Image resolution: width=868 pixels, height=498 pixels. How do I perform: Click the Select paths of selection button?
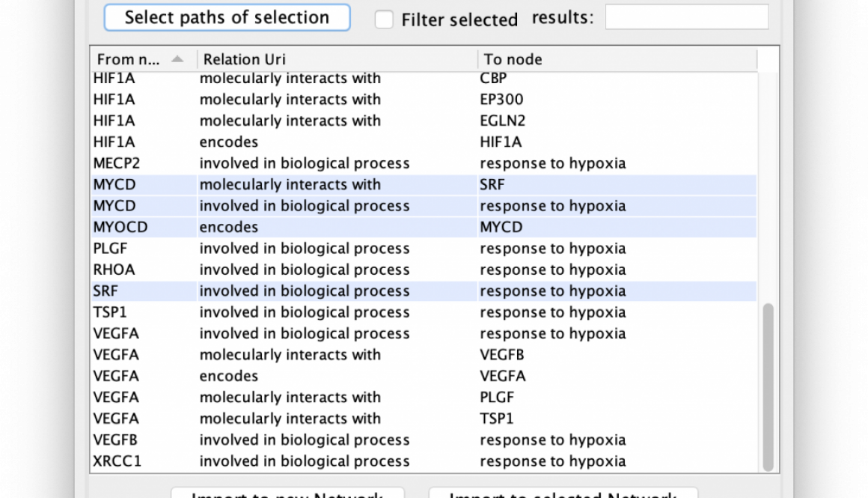(x=227, y=17)
